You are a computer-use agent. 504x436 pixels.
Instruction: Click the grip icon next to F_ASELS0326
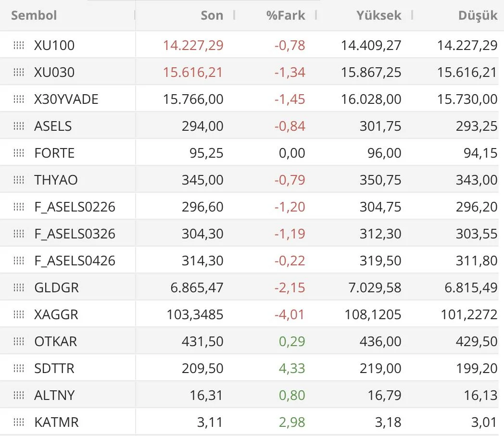[19, 234]
